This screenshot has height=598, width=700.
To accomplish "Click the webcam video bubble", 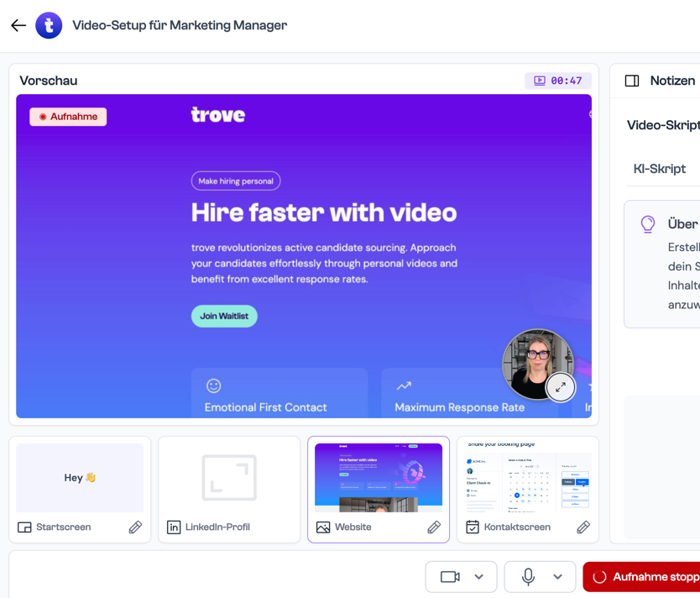I will click(537, 364).
